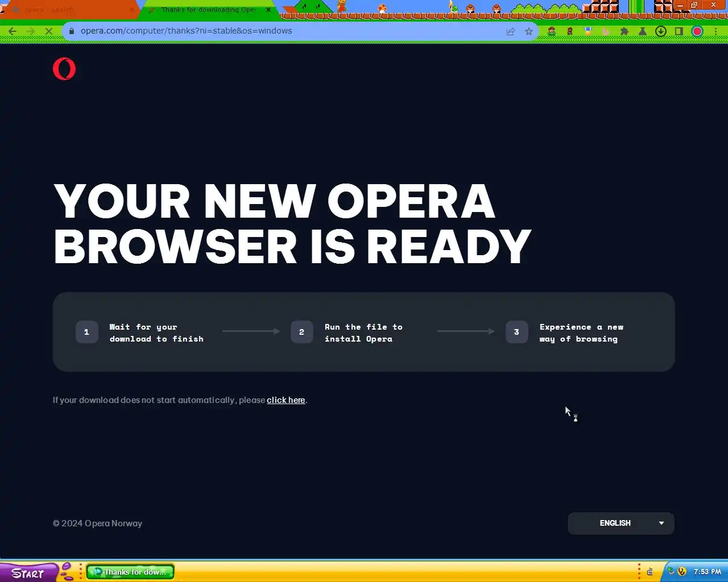Click the browser forward arrow
The image size is (728, 582).
point(31,31)
